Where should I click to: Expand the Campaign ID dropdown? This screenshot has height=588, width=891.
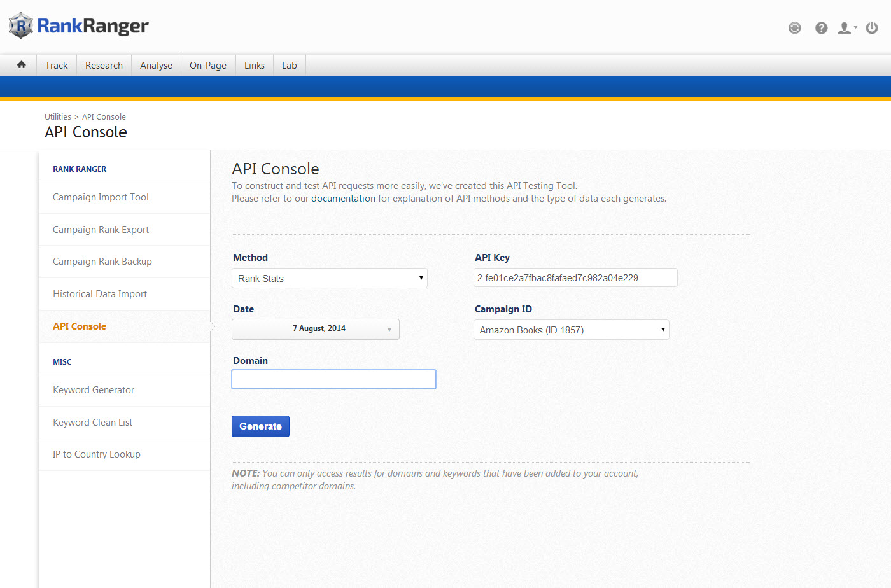tap(571, 330)
